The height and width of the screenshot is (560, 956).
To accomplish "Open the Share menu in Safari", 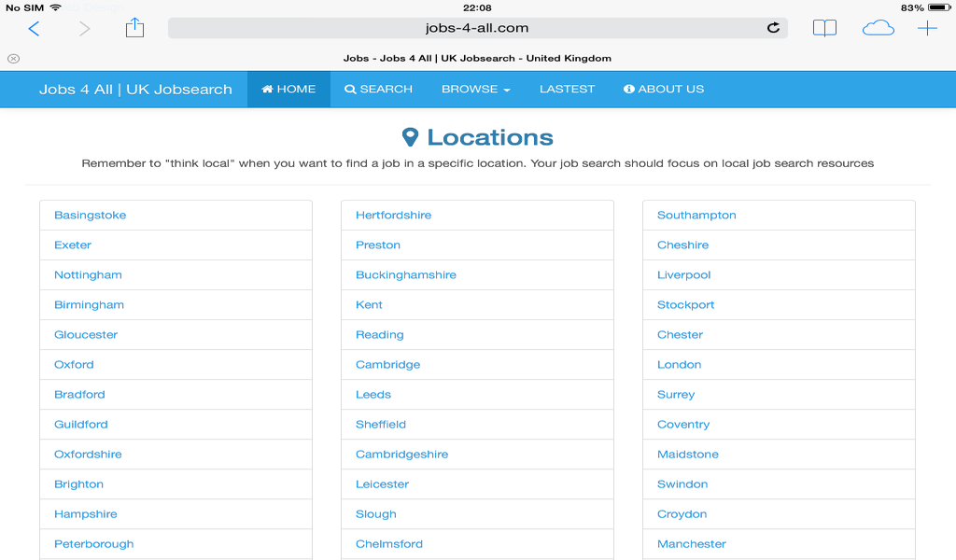I will 134,28.
